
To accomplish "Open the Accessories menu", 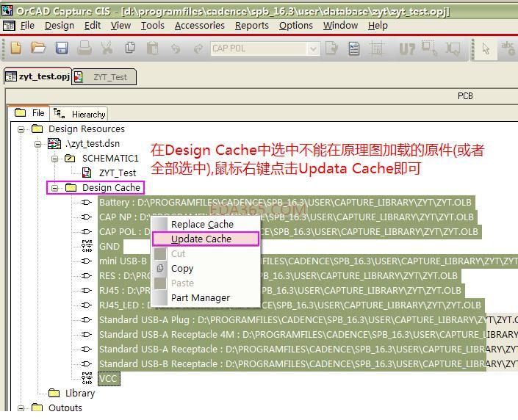I will click(200, 26).
